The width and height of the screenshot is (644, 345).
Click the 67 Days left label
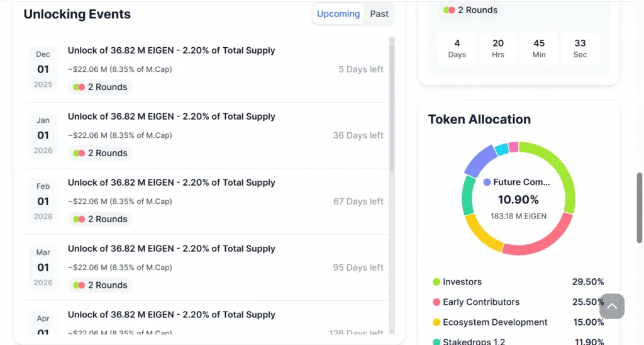pyautogui.click(x=358, y=201)
